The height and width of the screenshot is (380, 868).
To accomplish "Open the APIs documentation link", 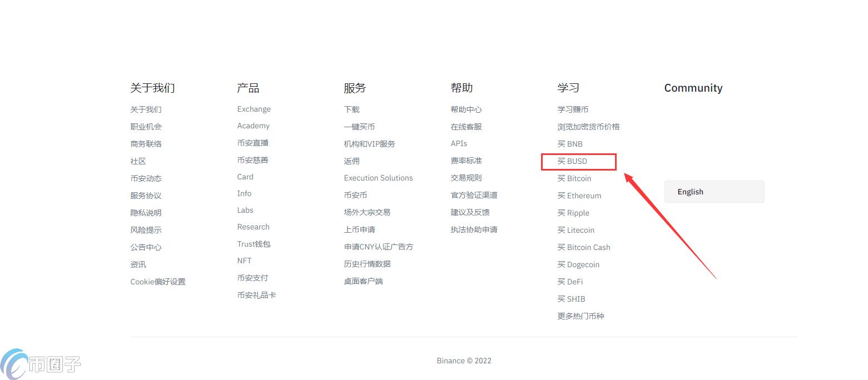I will click(459, 143).
